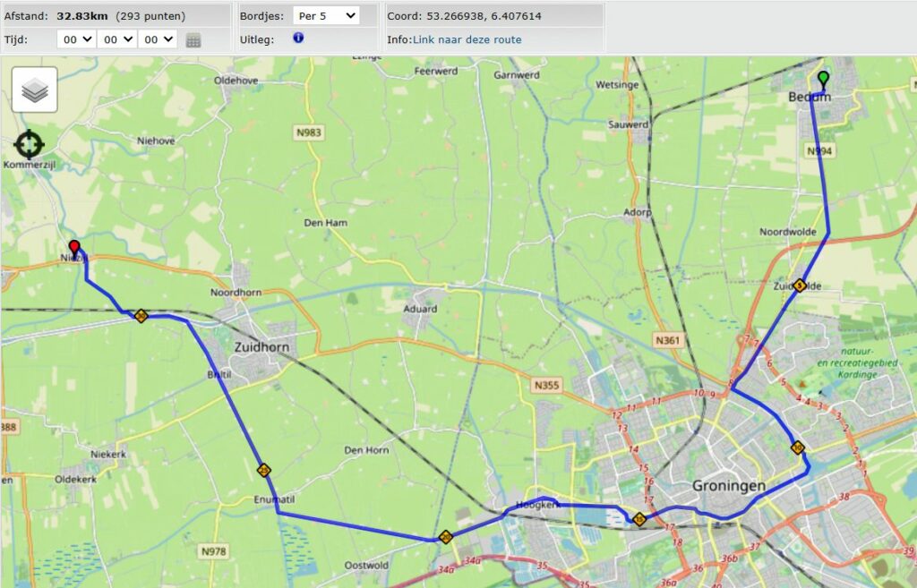Viewport: 917px width, 588px height.
Task: Open the map layers switcher
Action: pyautogui.click(x=35, y=89)
